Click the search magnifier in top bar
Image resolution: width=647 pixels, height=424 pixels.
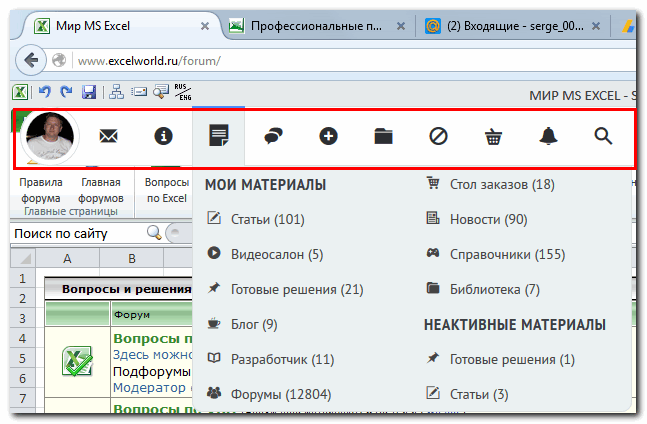603,136
